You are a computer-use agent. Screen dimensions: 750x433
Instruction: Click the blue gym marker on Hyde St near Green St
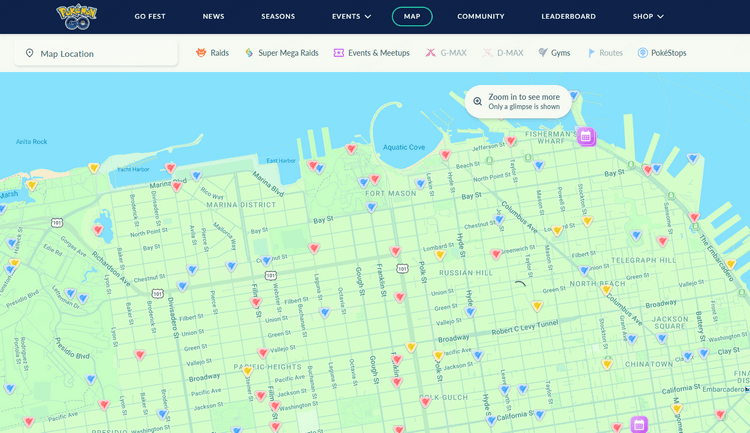(470, 312)
